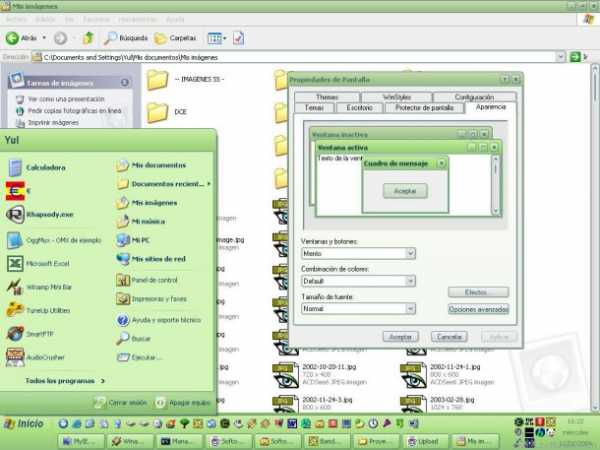
Task: Click Pedir copias fotográficas en línea
Action: pos(74,111)
